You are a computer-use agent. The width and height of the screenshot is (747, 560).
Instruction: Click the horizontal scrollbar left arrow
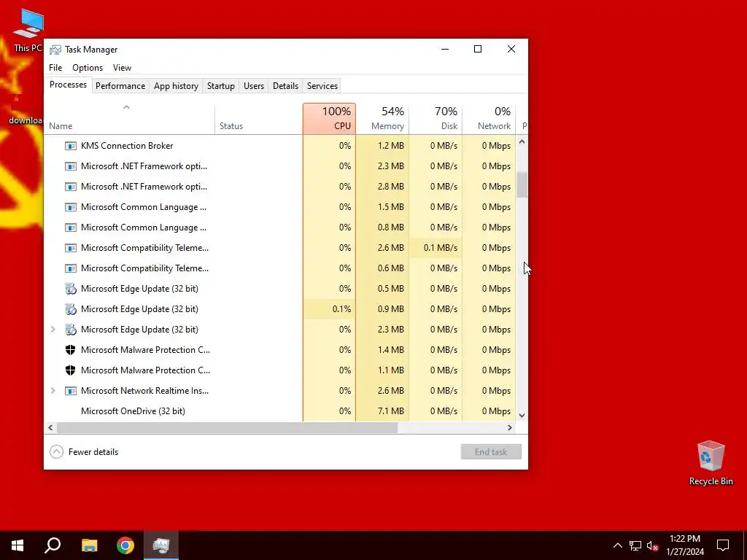click(x=50, y=427)
